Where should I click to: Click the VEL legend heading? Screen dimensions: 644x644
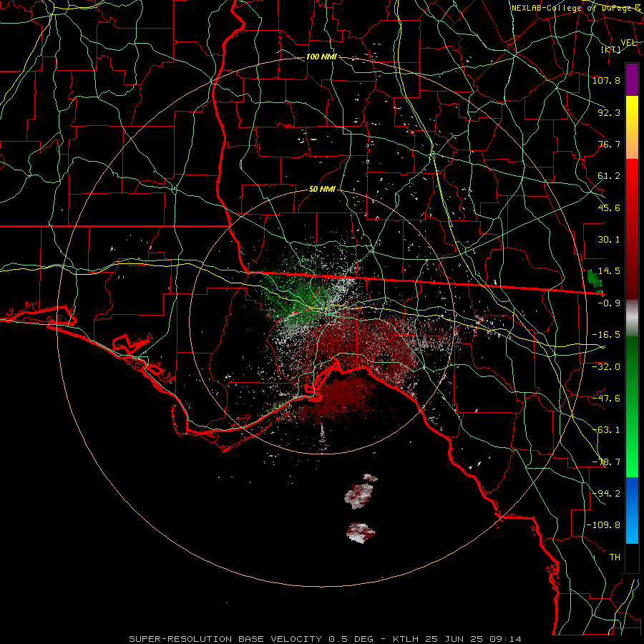(628, 43)
